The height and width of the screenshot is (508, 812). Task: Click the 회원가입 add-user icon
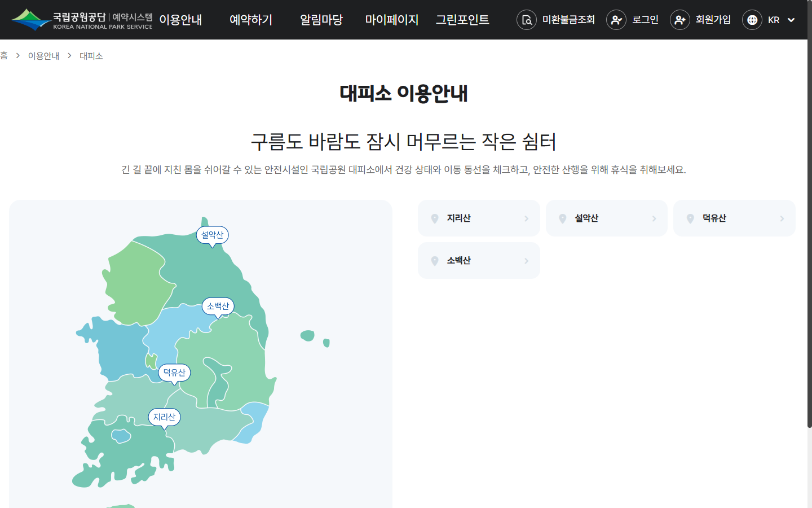click(680, 20)
